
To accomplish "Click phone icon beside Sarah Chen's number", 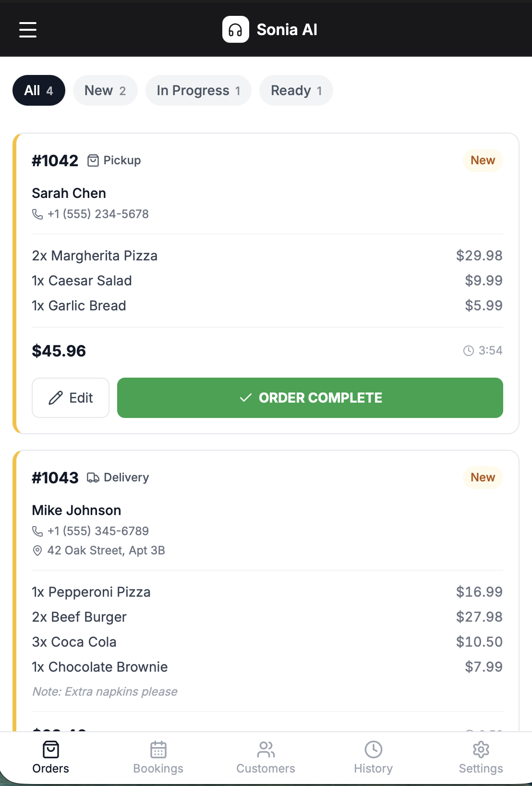I will pos(37,214).
